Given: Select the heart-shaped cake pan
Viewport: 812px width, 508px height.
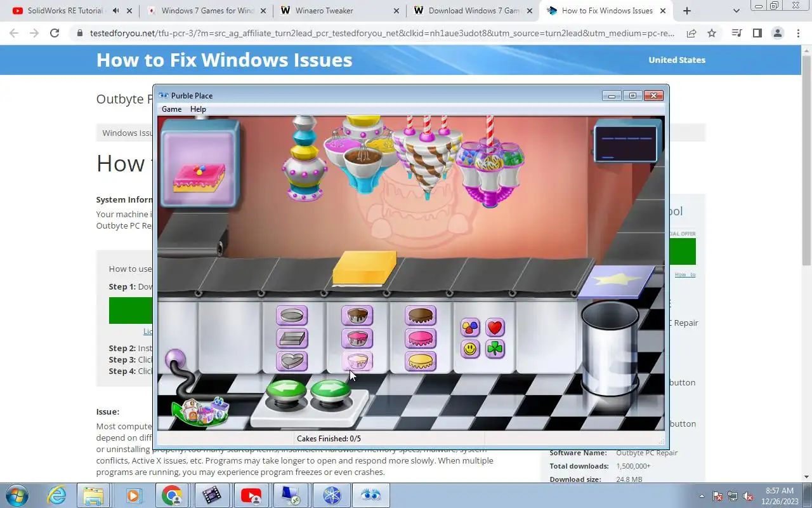Looking at the screenshot, I should [292, 361].
